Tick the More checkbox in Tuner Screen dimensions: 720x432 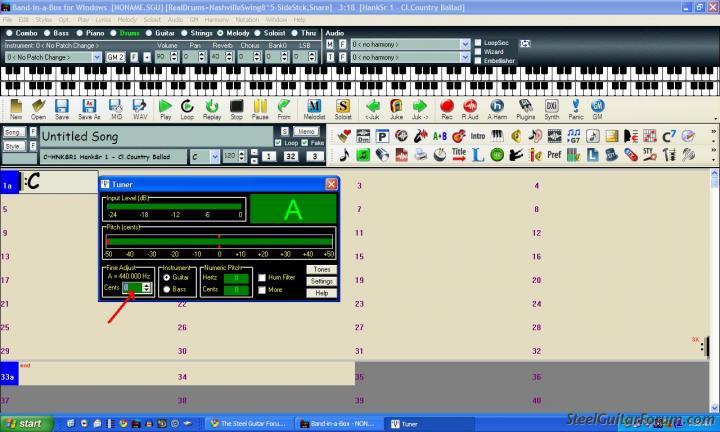261,289
